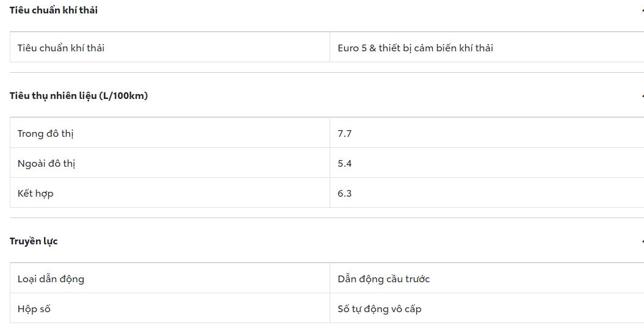Image resolution: width=644 pixels, height=325 pixels.
Task: Collapse the Truyền lực section arrow
Action: 642,241
